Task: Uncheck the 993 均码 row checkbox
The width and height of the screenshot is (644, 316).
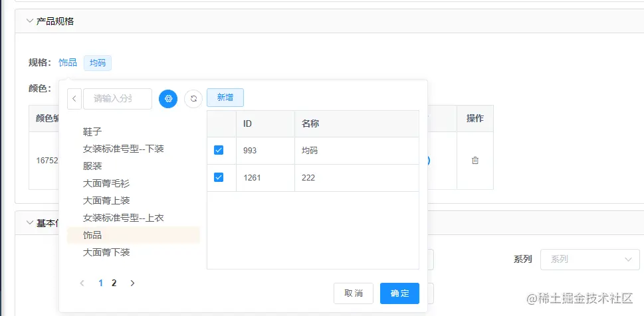Action: pyautogui.click(x=219, y=150)
